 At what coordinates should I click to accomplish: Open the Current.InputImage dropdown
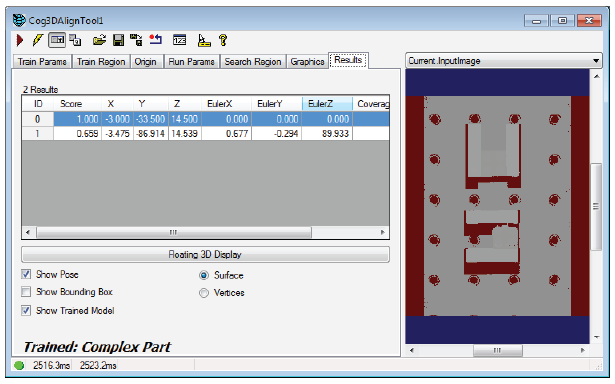pos(504,61)
